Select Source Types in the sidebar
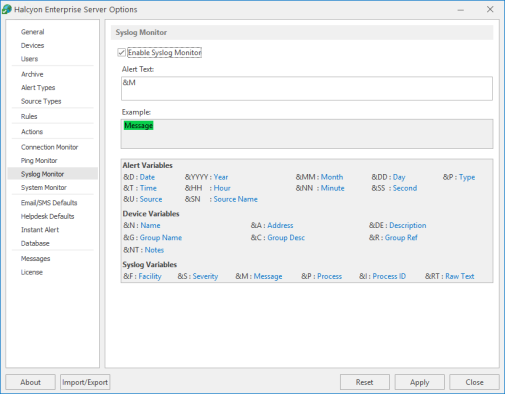This screenshot has width=505, height=394. click(41, 101)
